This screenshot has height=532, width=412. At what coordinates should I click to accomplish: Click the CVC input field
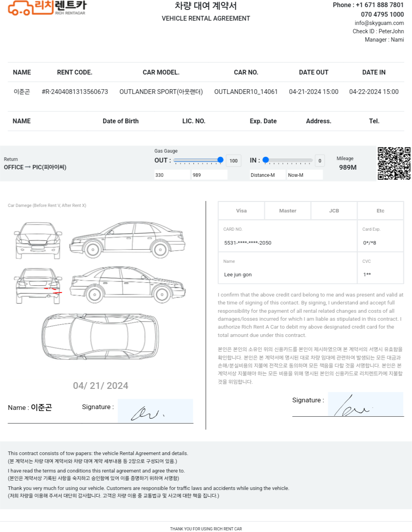coord(380,268)
